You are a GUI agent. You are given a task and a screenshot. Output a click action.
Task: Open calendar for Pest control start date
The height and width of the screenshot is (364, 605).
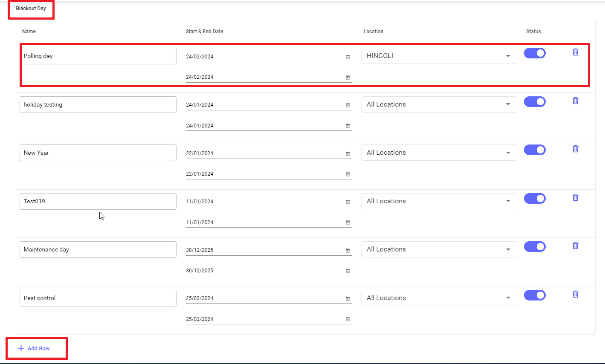(348, 298)
